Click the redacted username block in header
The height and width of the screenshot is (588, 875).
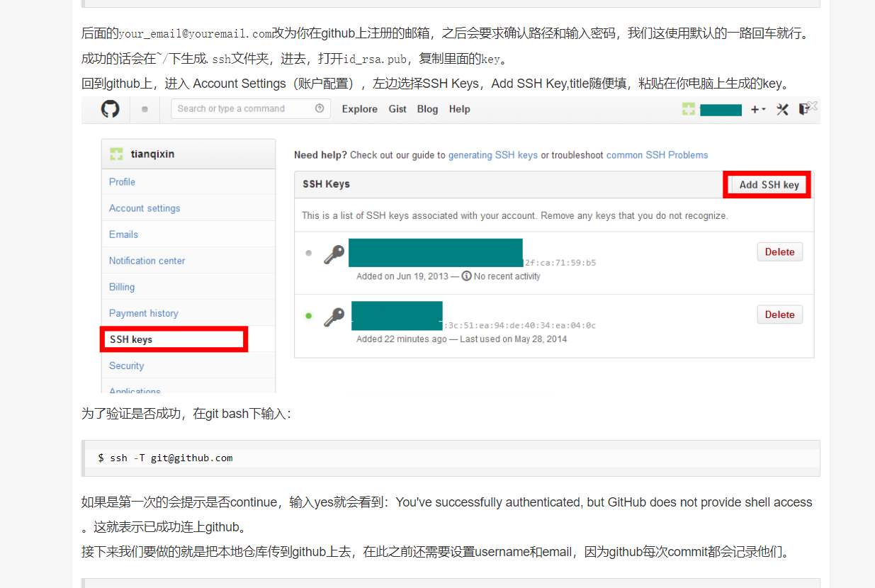pyautogui.click(x=721, y=110)
